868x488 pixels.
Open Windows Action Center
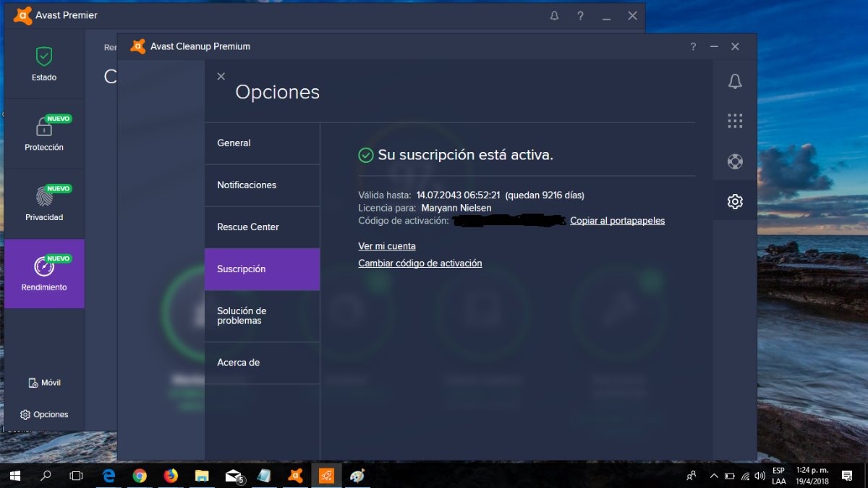click(x=847, y=475)
